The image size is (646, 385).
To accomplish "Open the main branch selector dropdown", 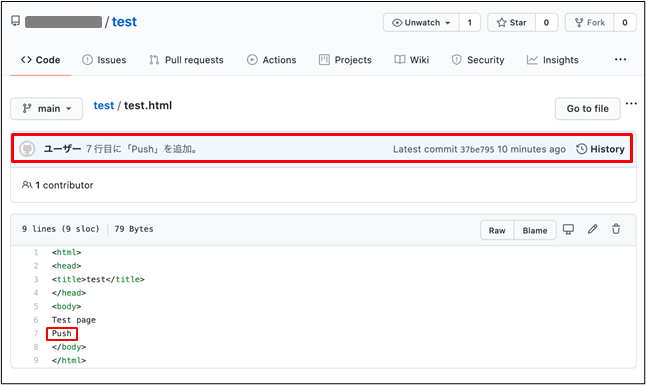I will click(x=47, y=109).
